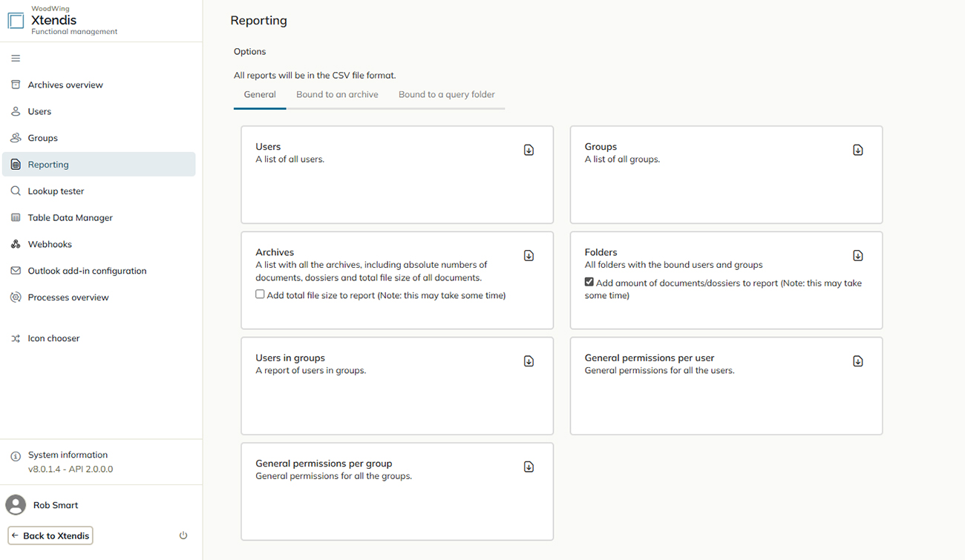Viewport: 965px width, 560px height.
Task: Click General permissions per group title
Action: click(324, 463)
